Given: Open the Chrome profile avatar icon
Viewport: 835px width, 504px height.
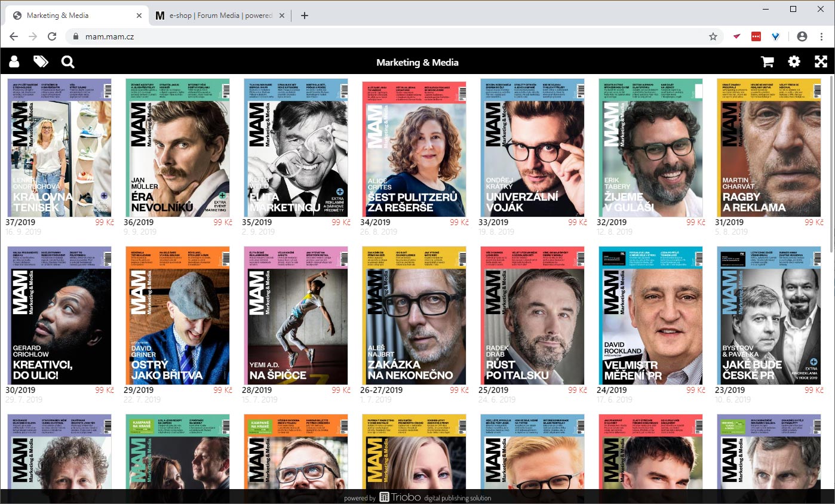Looking at the screenshot, I should point(802,36).
